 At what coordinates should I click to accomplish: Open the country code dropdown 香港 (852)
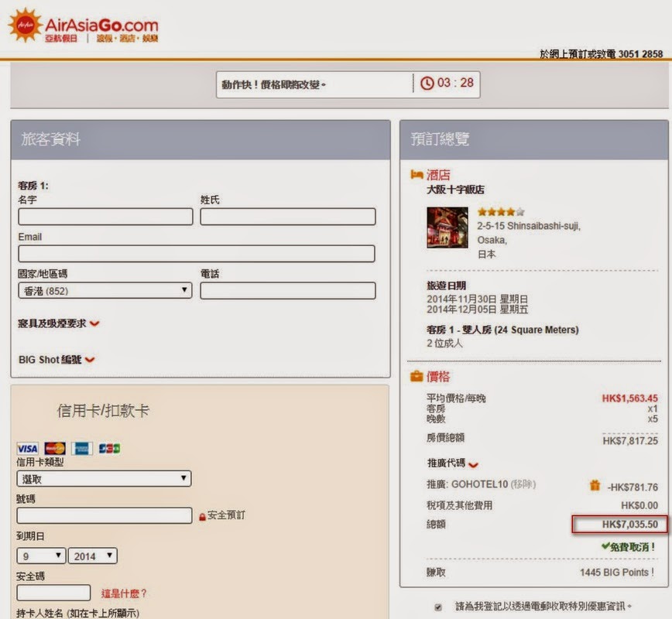tap(105, 290)
